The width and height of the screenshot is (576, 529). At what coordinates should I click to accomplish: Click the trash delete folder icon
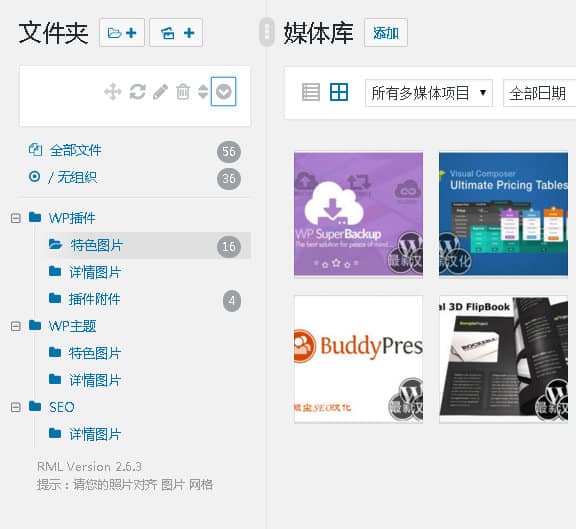(183, 91)
